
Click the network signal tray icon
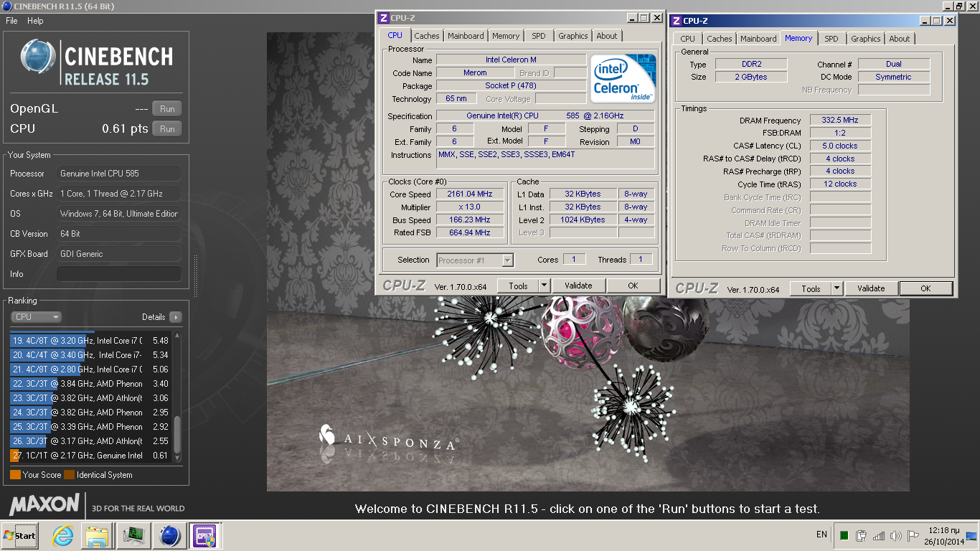pyautogui.click(x=878, y=535)
